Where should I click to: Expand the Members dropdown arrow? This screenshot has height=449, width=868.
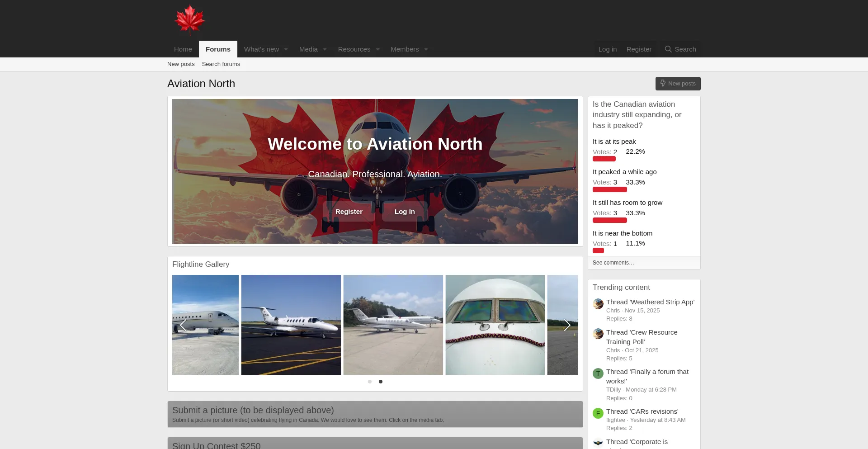tap(426, 49)
